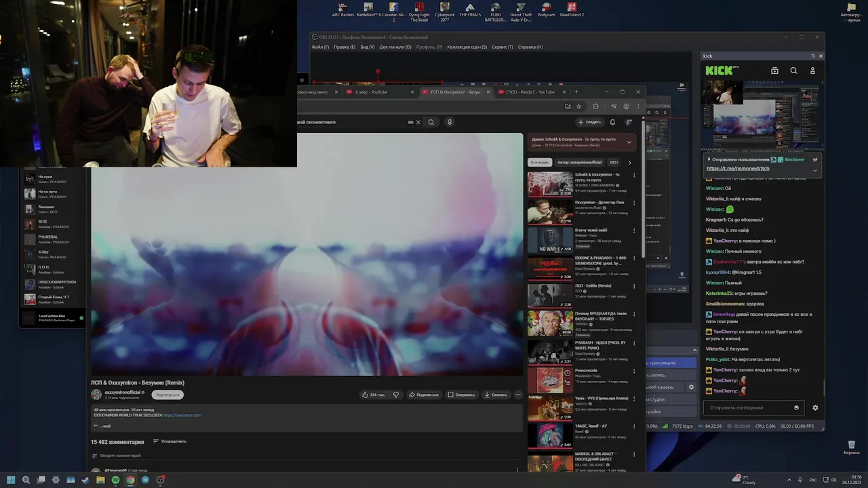Open options for ЛСП - Бэйби (Remix)

[634, 286]
